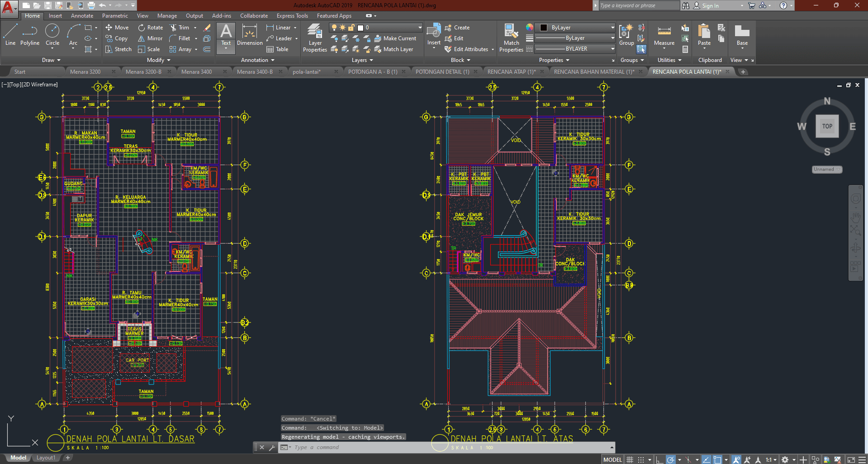Switch to POTONGAN DETAIL (1) drawing tab
Viewport: 868px width, 464px height.
[442, 72]
